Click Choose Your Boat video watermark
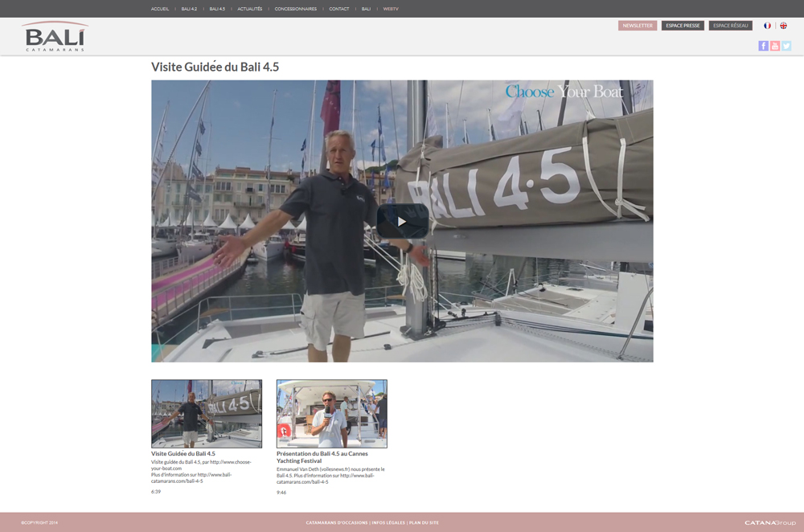The height and width of the screenshot is (532, 804). click(x=564, y=92)
